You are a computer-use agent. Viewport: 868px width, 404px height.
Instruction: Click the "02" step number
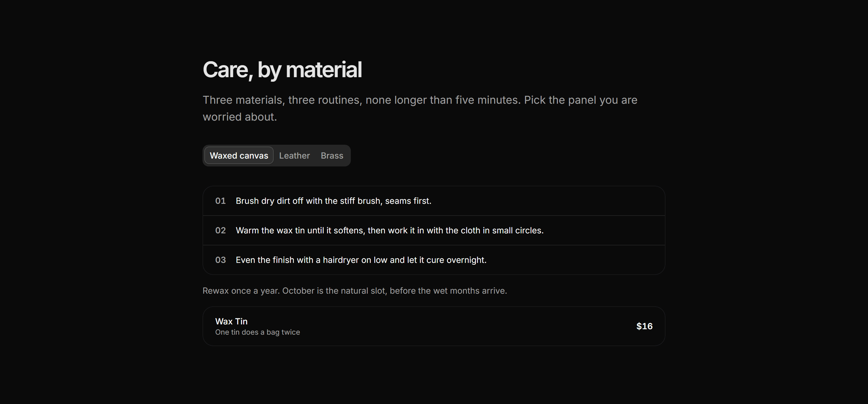pyautogui.click(x=220, y=230)
